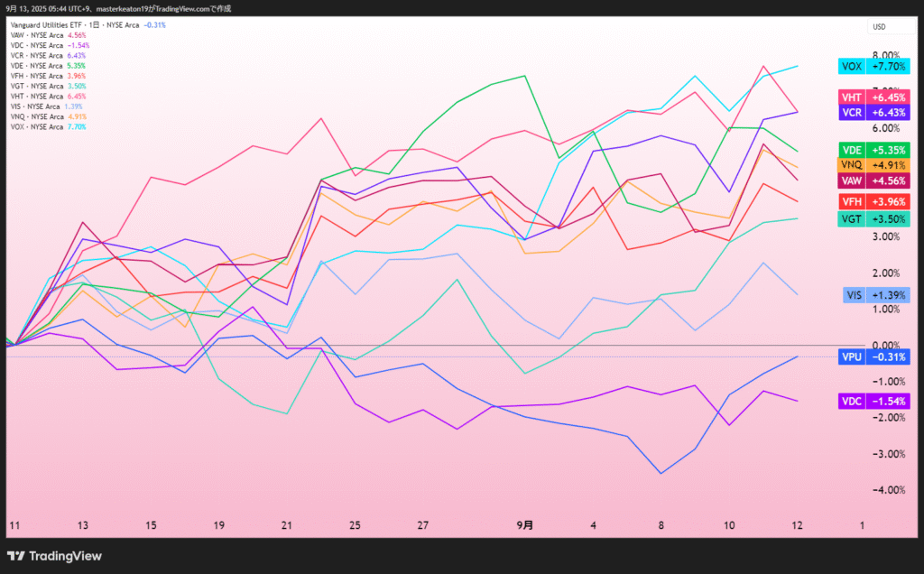Click the positive 1.00% price axis tick
Viewport: 924px width, 574px height.
[886, 310]
